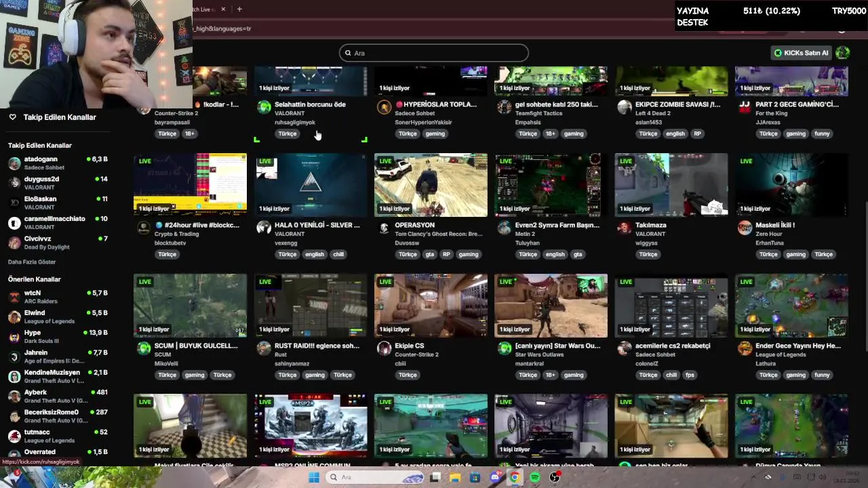Click the Kick search field

[434, 53]
